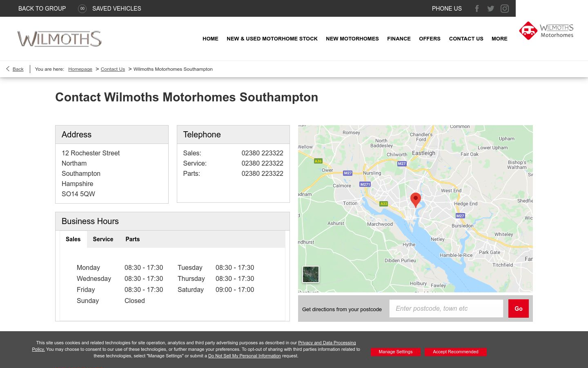
Task: Select the Sales business hours tab
Action: tap(73, 239)
